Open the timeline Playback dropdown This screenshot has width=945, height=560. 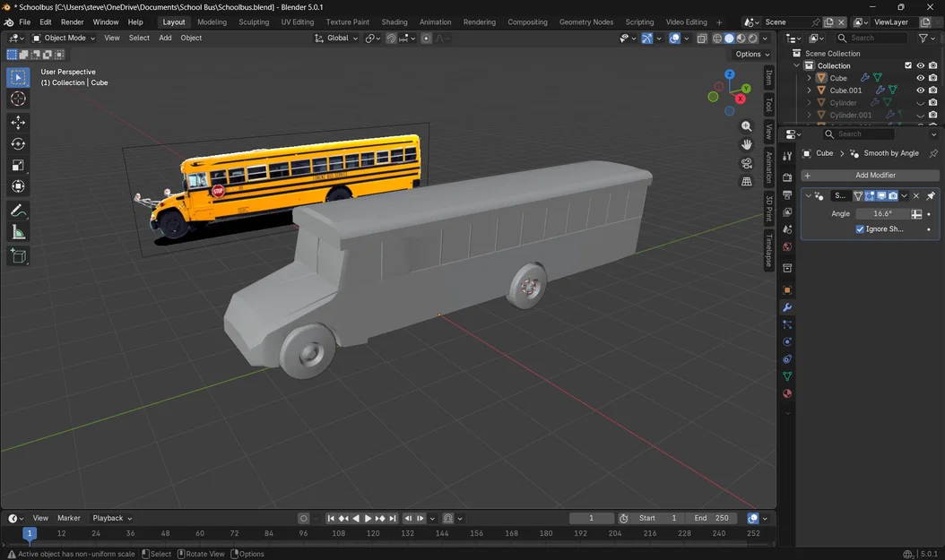click(x=112, y=518)
